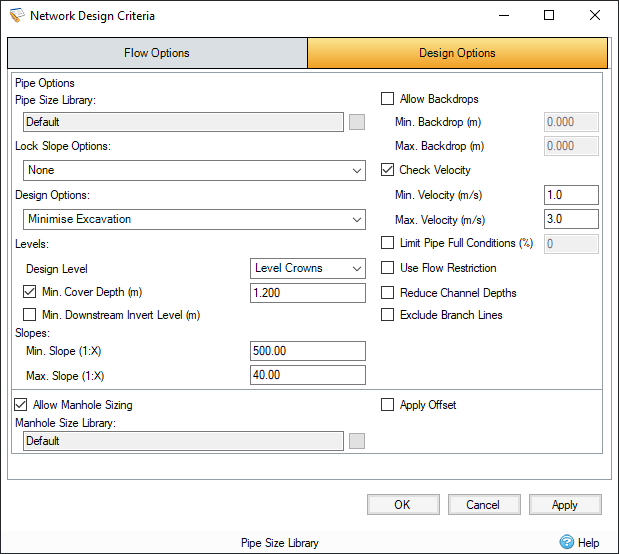Open the Lock Slope Options dropdown
The image size is (619, 554).
click(x=195, y=171)
